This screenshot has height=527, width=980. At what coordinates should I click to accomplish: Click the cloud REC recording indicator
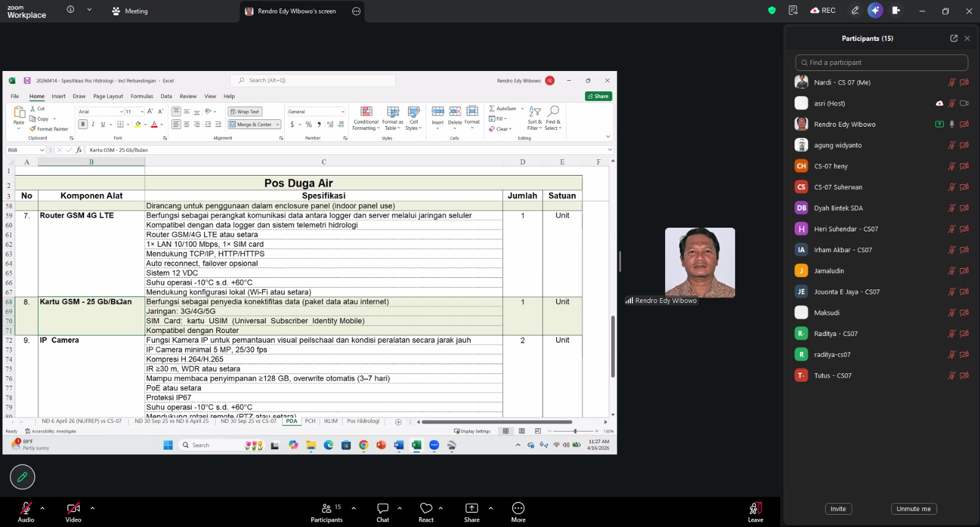tap(823, 10)
